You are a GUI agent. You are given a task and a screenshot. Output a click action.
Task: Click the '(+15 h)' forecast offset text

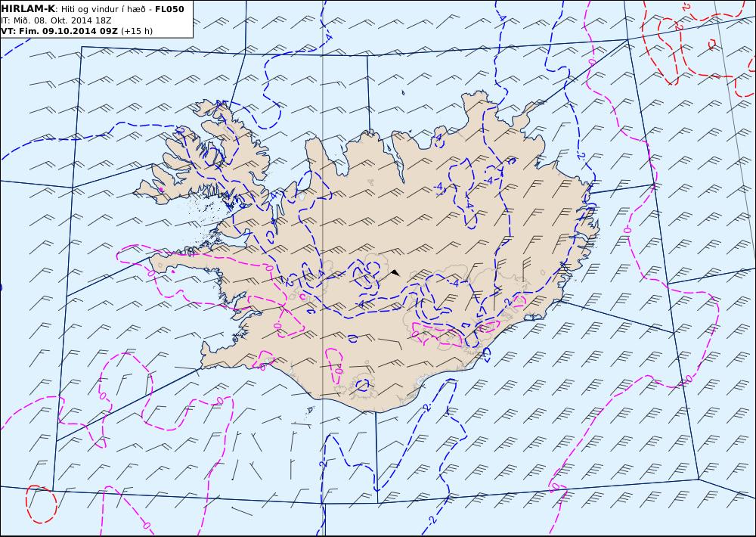tap(136, 31)
